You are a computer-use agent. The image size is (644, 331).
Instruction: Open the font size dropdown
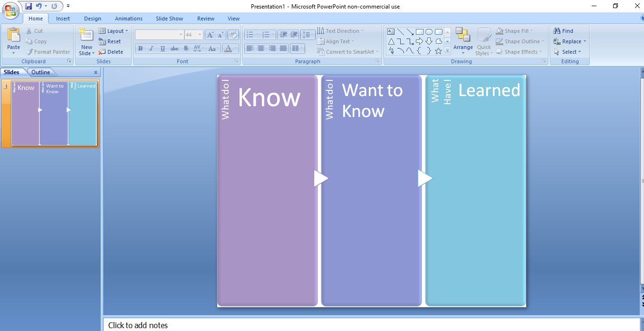pyautogui.click(x=200, y=34)
